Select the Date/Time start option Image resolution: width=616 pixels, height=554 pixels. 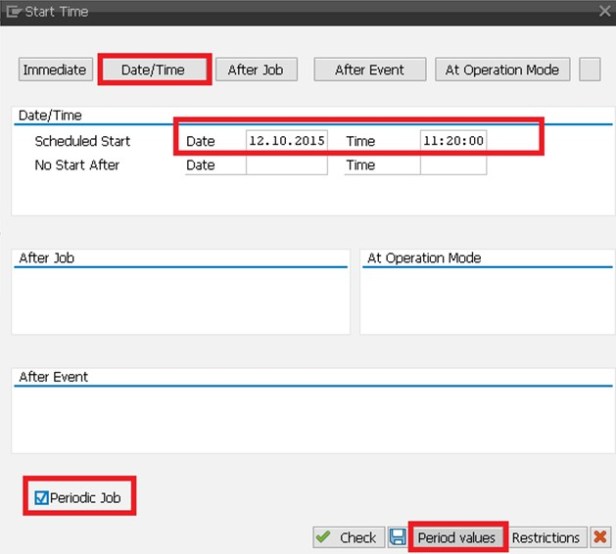pyautogui.click(x=153, y=70)
